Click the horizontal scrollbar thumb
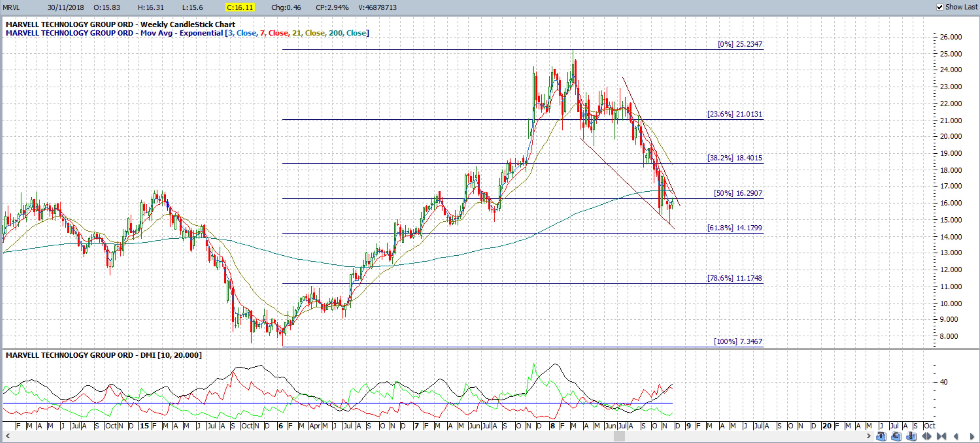 click(x=619, y=436)
